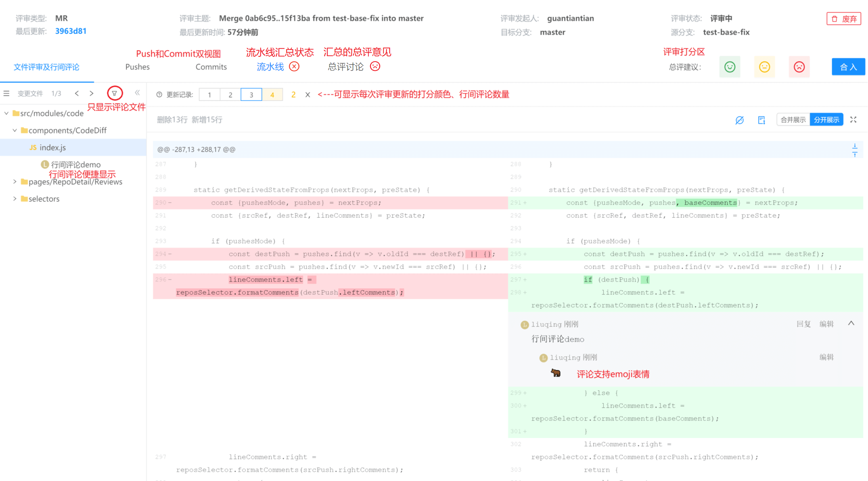Open the Pushes tab

point(137,67)
